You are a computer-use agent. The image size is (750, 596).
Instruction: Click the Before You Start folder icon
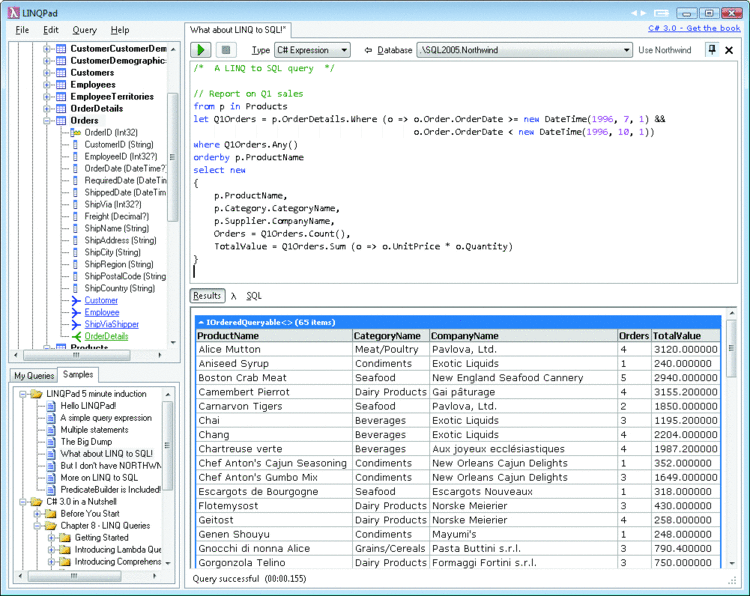51,514
